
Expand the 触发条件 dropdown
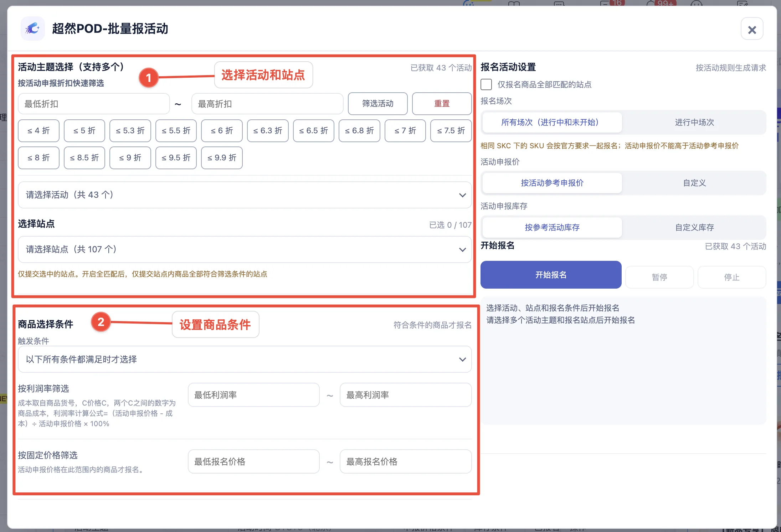(x=245, y=359)
